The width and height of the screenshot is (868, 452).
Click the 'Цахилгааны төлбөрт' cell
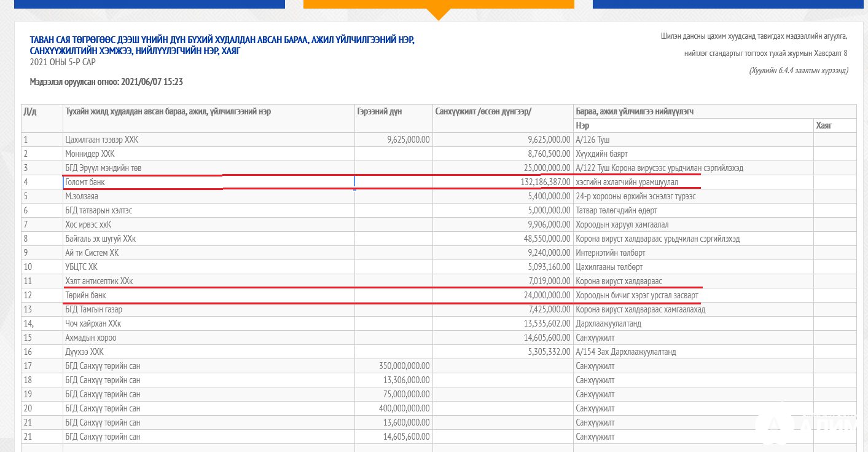click(x=694, y=267)
